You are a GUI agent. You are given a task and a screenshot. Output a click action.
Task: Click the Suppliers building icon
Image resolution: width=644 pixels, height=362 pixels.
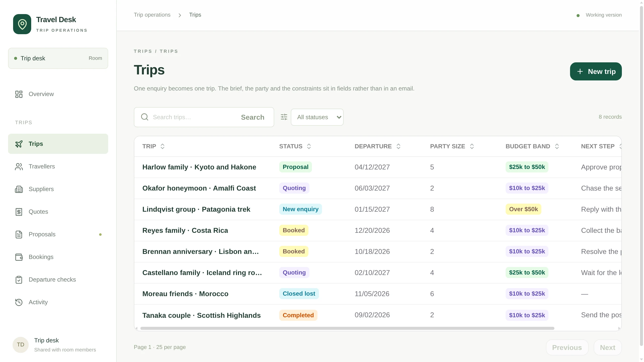pyautogui.click(x=19, y=189)
